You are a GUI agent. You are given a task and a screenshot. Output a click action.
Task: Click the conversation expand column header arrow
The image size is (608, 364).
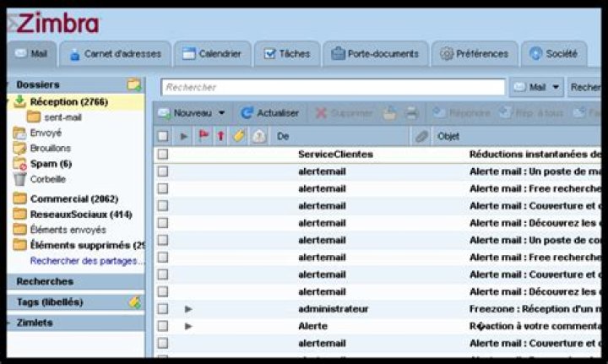click(x=184, y=137)
